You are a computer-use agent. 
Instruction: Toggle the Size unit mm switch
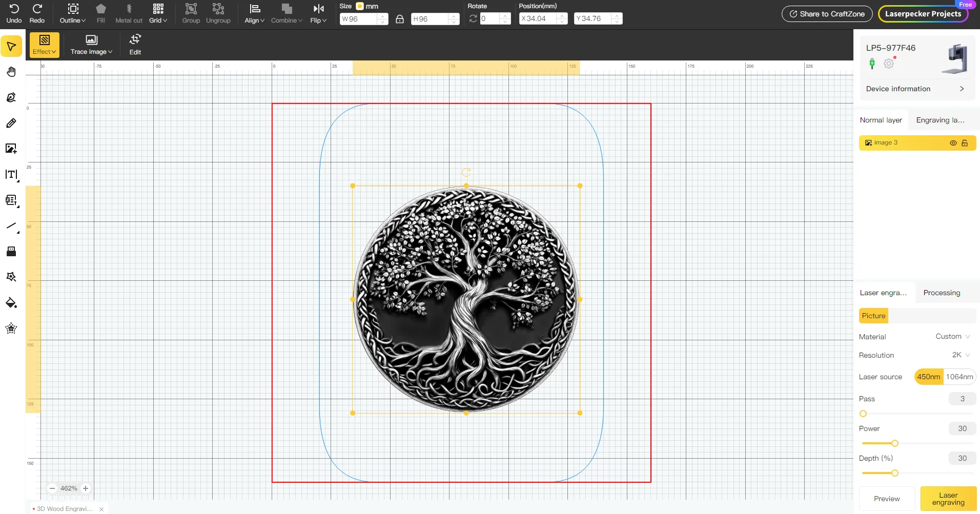tap(360, 6)
